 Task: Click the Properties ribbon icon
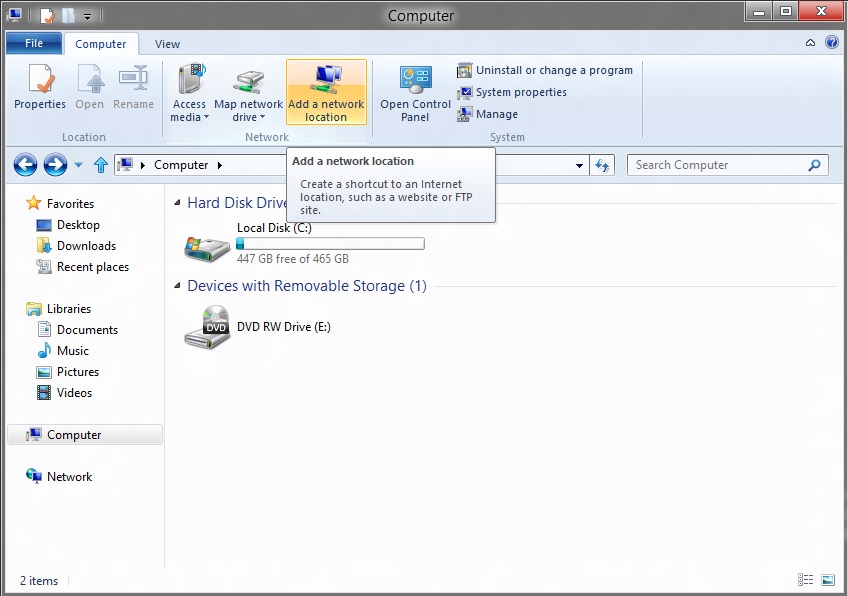coord(40,88)
